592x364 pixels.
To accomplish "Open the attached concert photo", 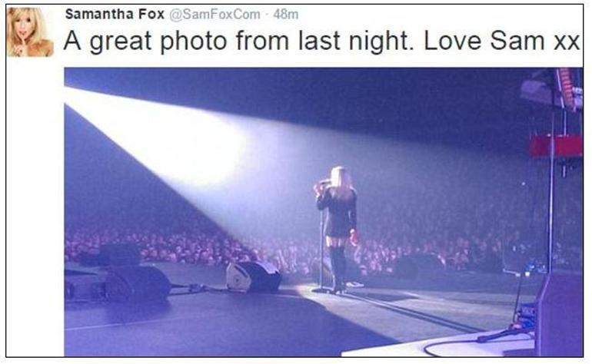I will 324,212.
